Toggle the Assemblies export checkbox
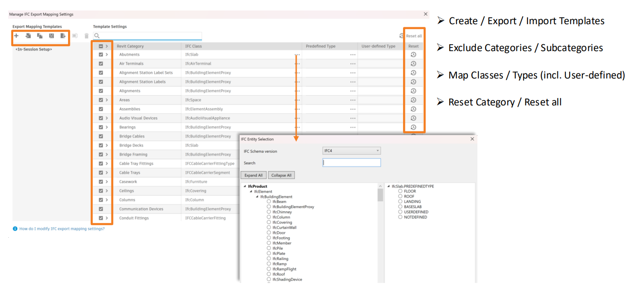 point(101,109)
